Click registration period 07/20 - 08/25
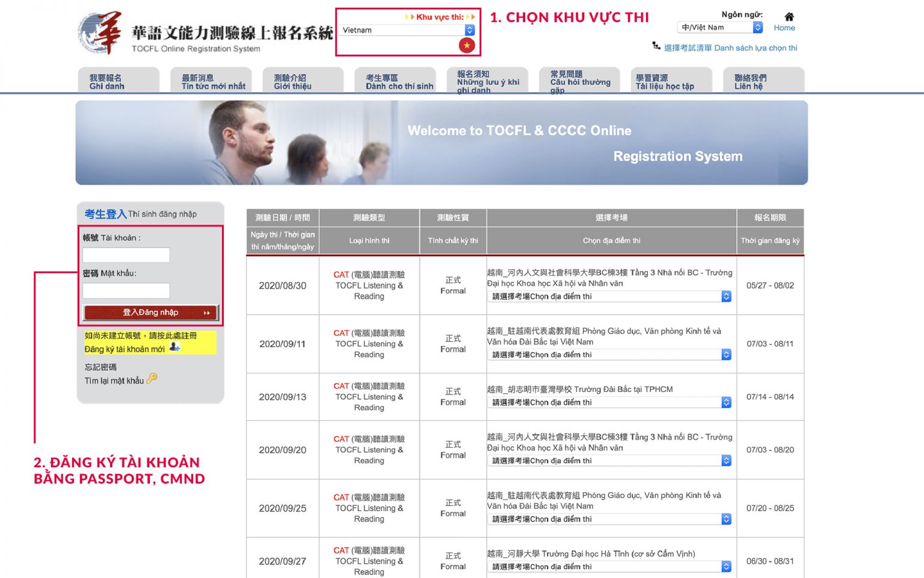 (x=770, y=508)
